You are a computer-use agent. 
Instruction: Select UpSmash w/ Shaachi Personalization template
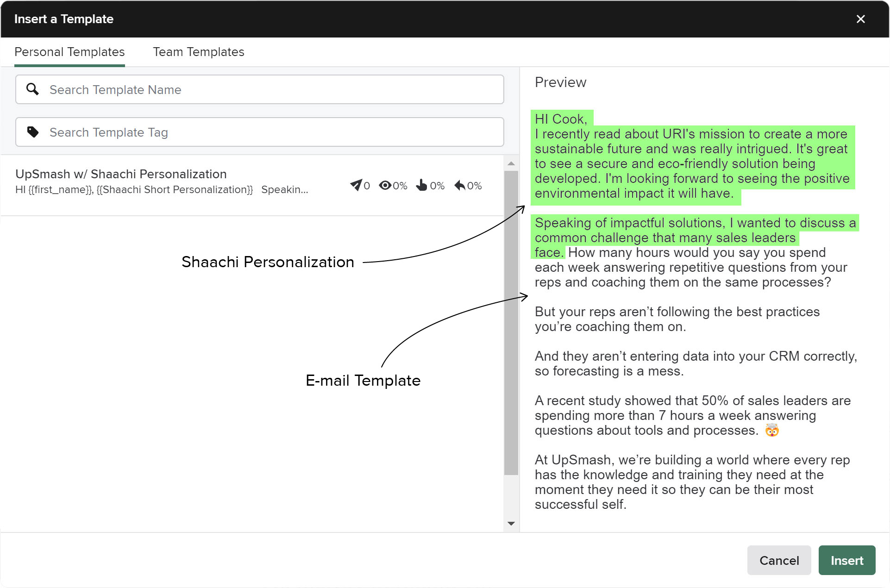(x=121, y=174)
